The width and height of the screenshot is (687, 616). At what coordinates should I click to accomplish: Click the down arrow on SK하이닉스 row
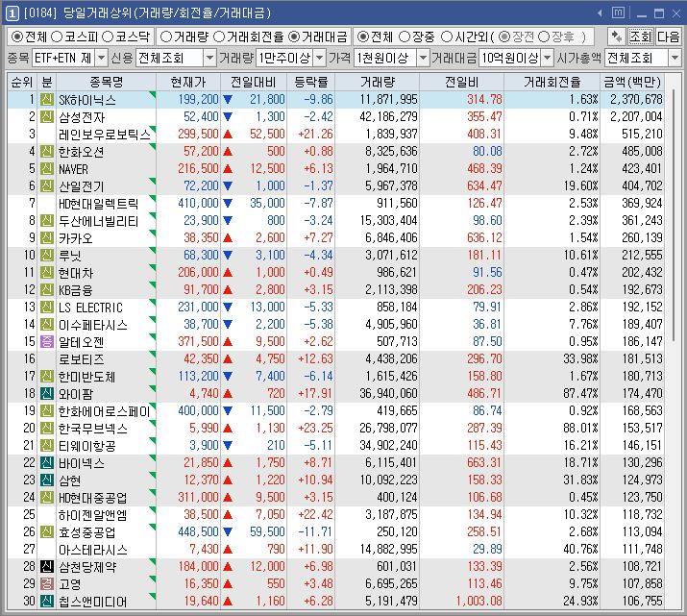[x=228, y=99]
